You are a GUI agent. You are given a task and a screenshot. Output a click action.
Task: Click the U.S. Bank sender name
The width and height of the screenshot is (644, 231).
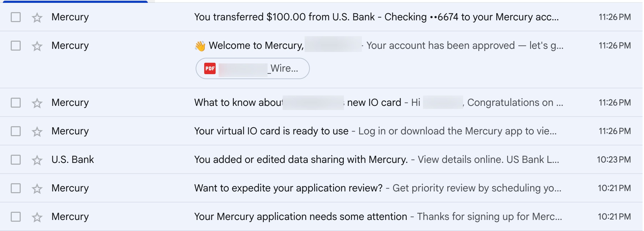(x=72, y=160)
